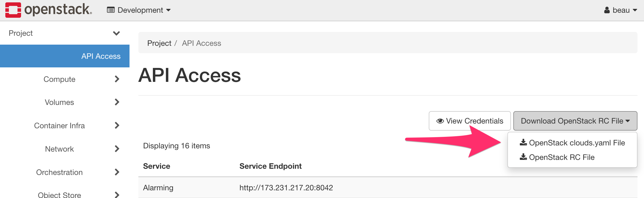Image resolution: width=644 pixels, height=198 pixels.
Task: Click the eye icon in View Credentials
Action: tap(440, 121)
